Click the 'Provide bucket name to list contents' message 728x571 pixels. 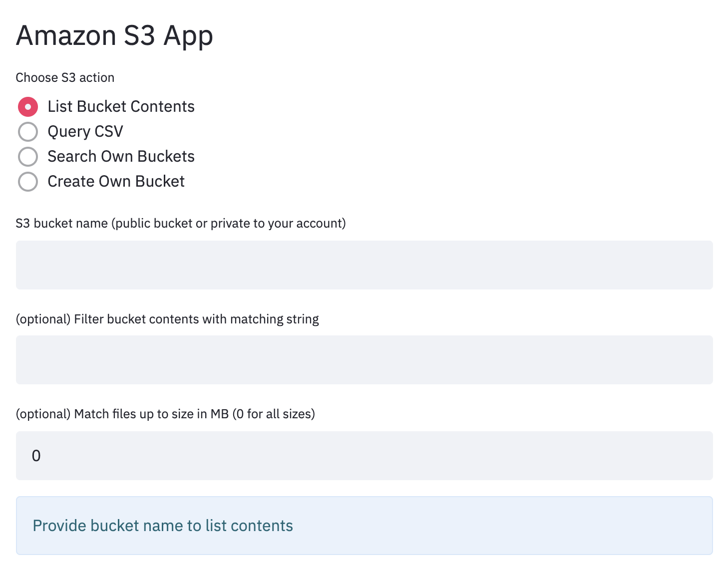163,526
